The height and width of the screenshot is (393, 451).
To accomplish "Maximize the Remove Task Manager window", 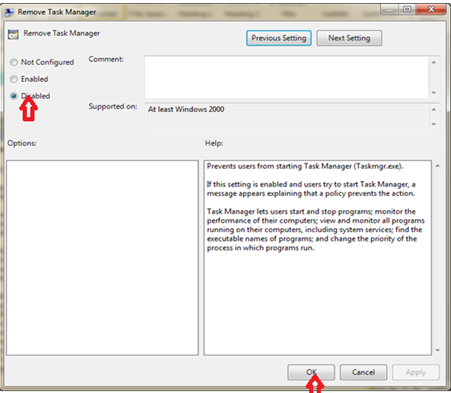I will point(407,10).
